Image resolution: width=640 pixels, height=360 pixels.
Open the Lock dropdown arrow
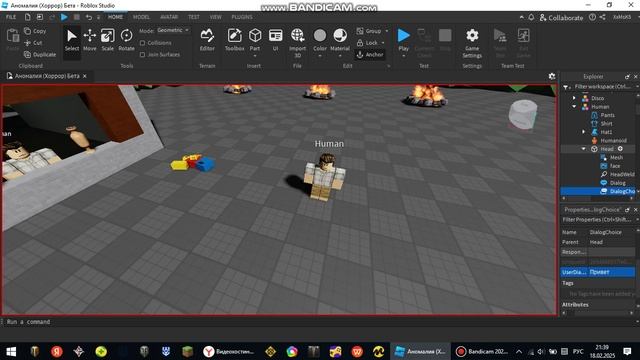point(383,43)
